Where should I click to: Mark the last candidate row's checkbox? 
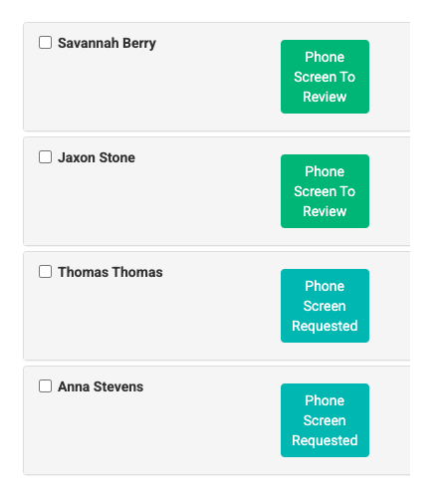(45, 386)
